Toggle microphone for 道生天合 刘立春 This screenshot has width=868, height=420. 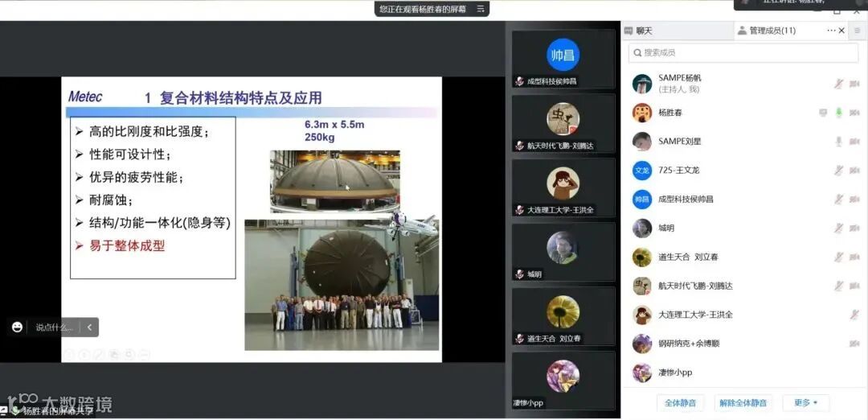coord(838,257)
